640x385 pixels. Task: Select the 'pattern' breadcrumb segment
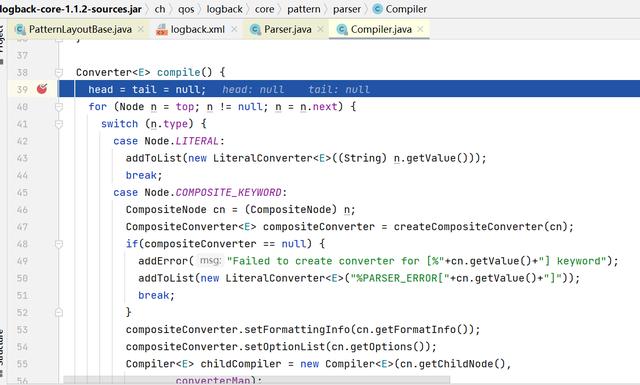[x=304, y=9]
